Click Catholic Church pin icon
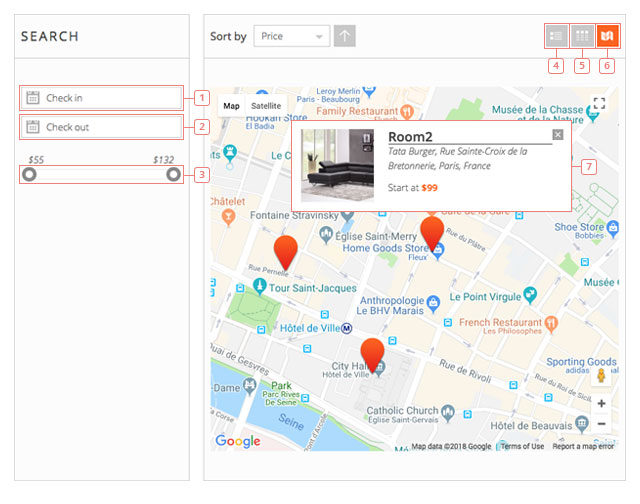This screenshot has width=640, height=504. [x=448, y=413]
